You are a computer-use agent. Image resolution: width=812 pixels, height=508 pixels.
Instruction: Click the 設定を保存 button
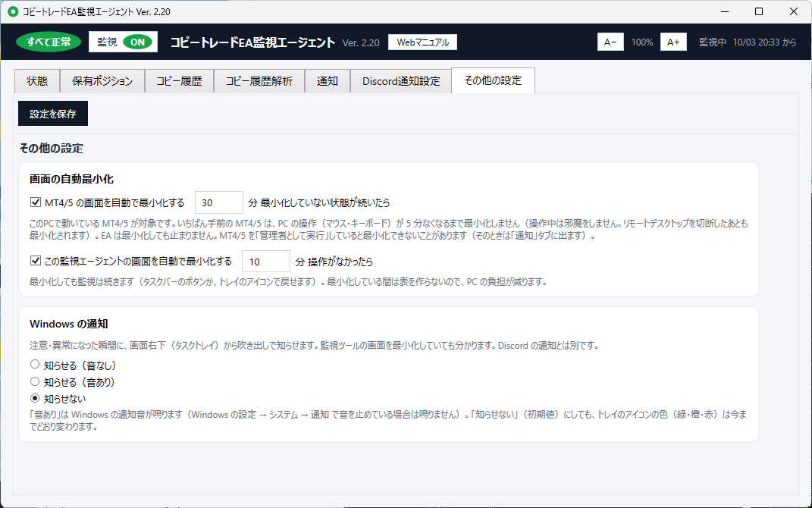[x=53, y=114]
